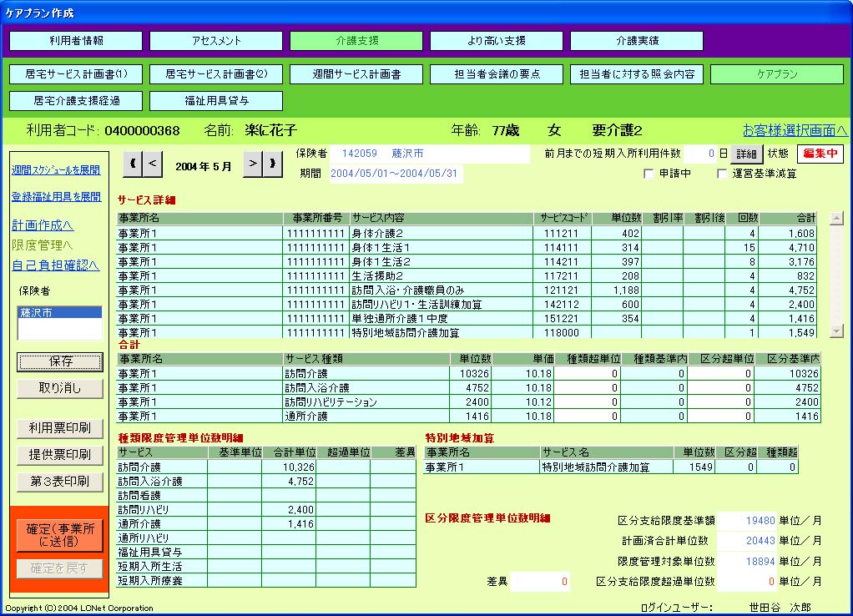Select the 身体1生活1 service row

click(x=466, y=248)
